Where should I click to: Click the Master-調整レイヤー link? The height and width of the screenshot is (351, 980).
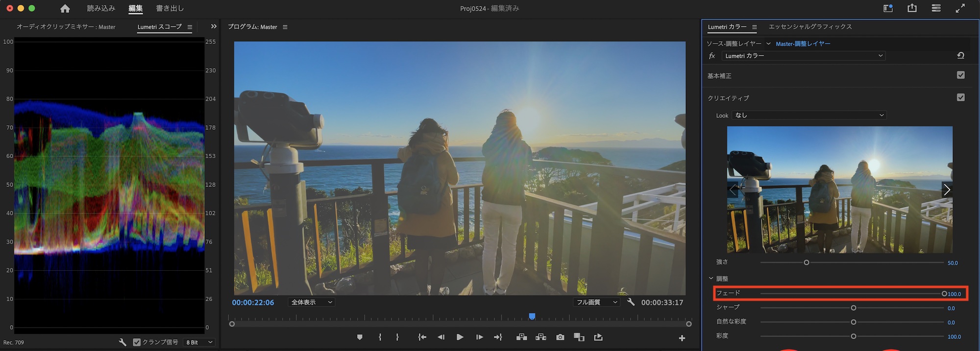click(803, 44)
